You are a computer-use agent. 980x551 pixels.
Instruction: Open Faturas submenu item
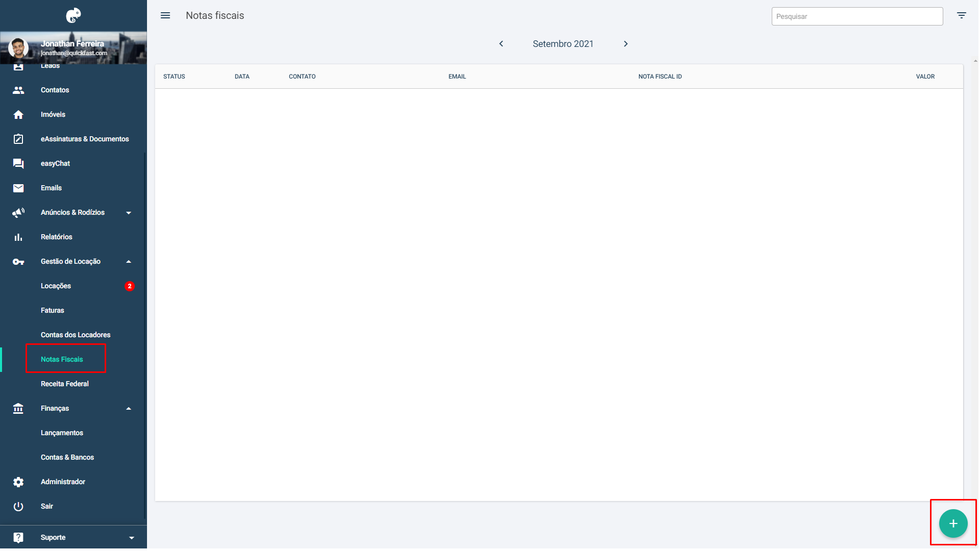pyautogui.click(x=53, y=311)
